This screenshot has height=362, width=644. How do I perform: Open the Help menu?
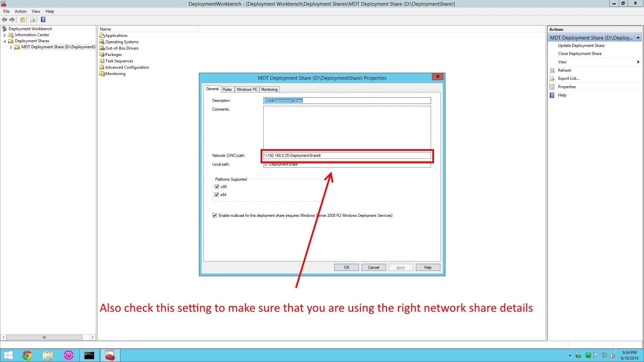tap(50, 11)
